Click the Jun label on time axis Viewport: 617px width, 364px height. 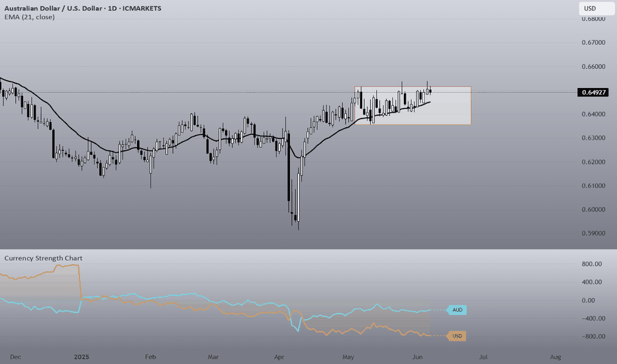pyautogui.click(x=417, y=357)
